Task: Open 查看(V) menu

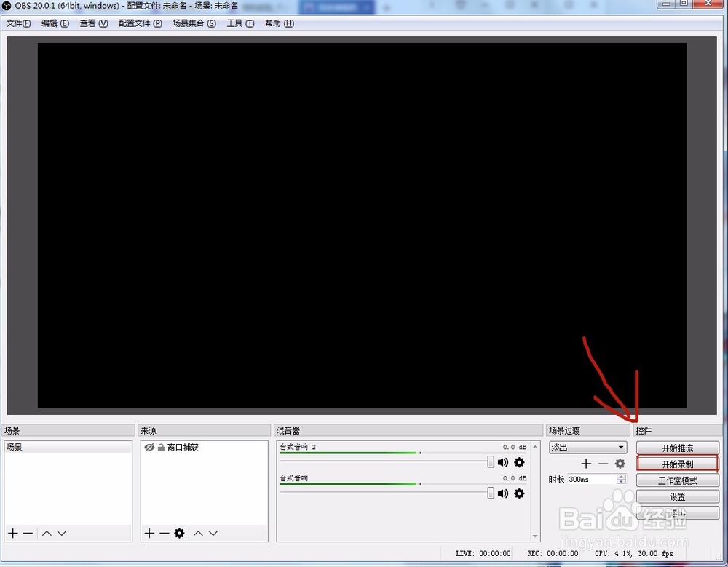Action: [94, 23]
